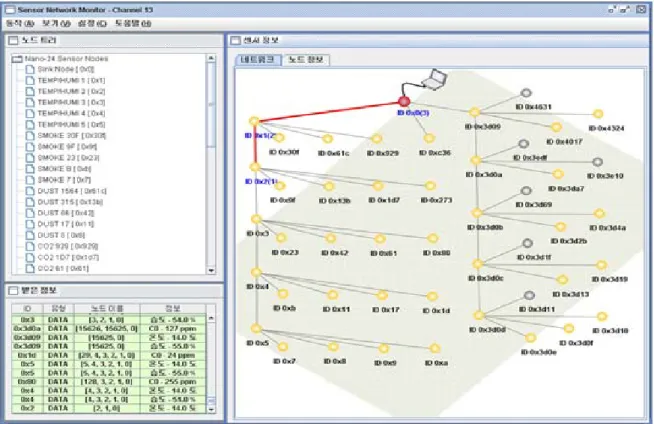Select gray node ID 0x3d11
The height and width of the screenshot is (424, 654).
tap(529, 295)
